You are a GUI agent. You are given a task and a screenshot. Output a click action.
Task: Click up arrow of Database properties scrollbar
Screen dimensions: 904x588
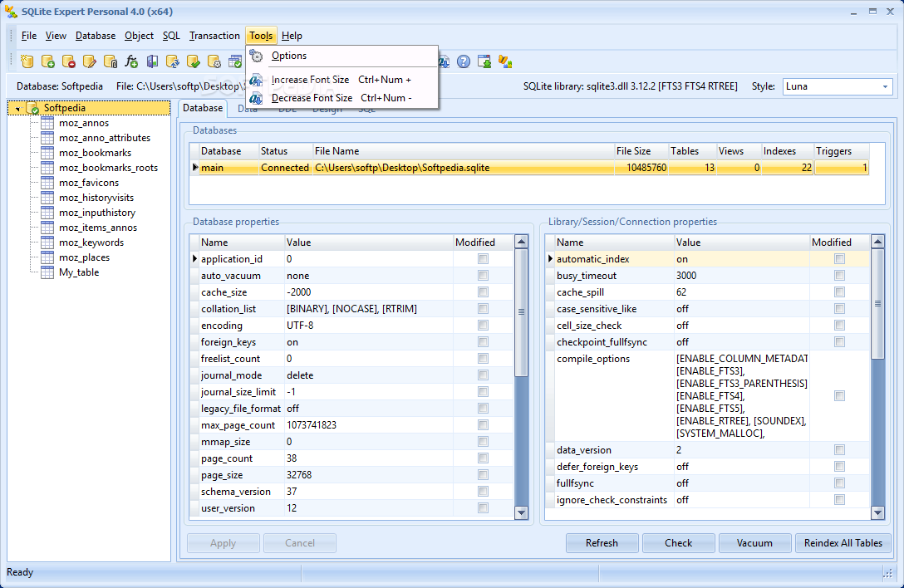522,242
